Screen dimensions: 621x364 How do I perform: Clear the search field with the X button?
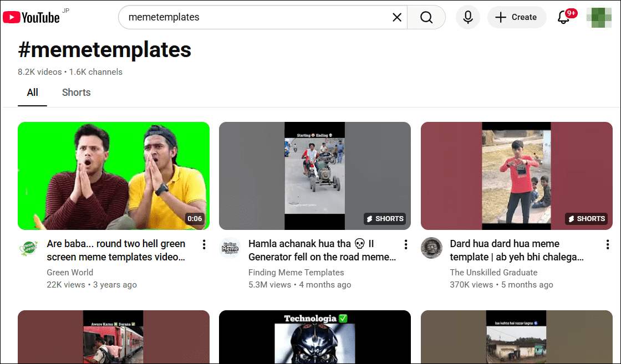pyautogui.click(x=397, y=17)
